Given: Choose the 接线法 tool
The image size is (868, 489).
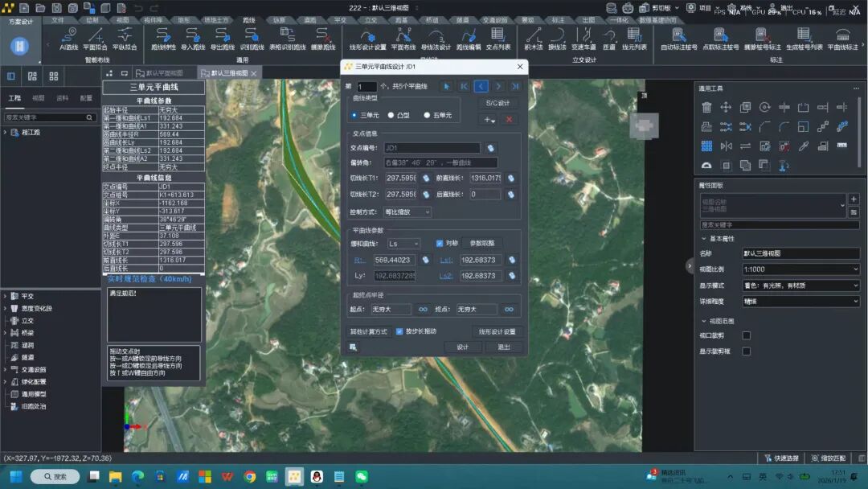Looking at the screenshot, I should click(557, 39).
